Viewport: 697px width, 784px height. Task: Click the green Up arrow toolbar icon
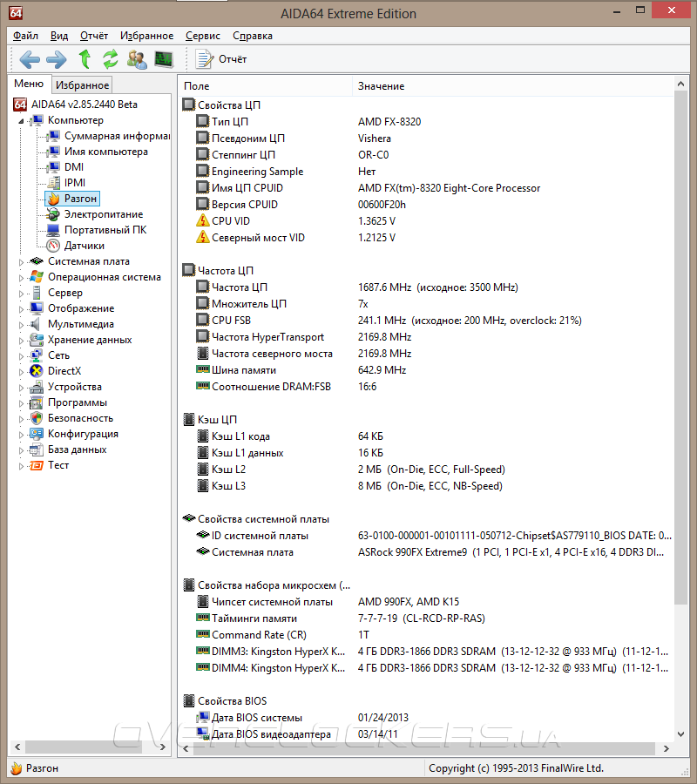(x=85, y=59)
